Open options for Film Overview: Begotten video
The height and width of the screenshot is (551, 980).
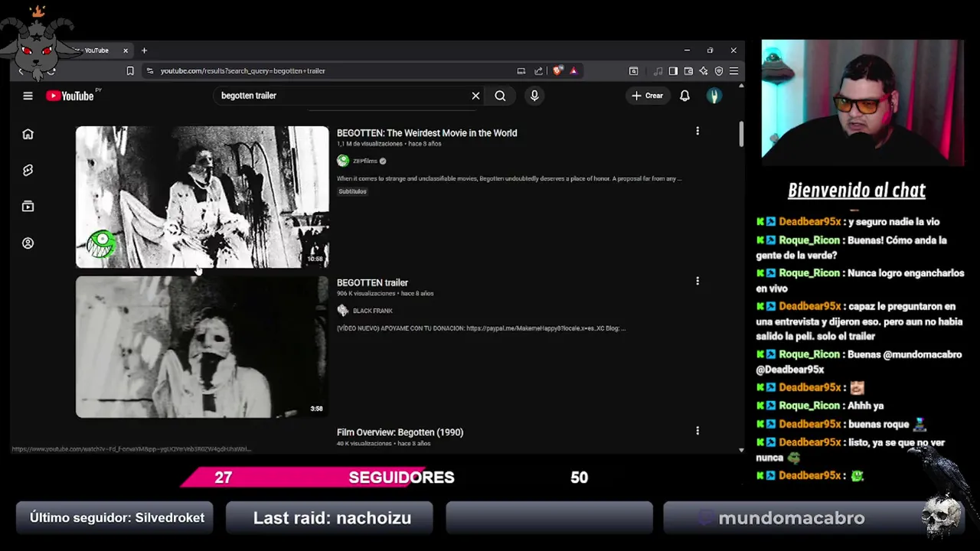pyautogui.click(x=697, y=431)
